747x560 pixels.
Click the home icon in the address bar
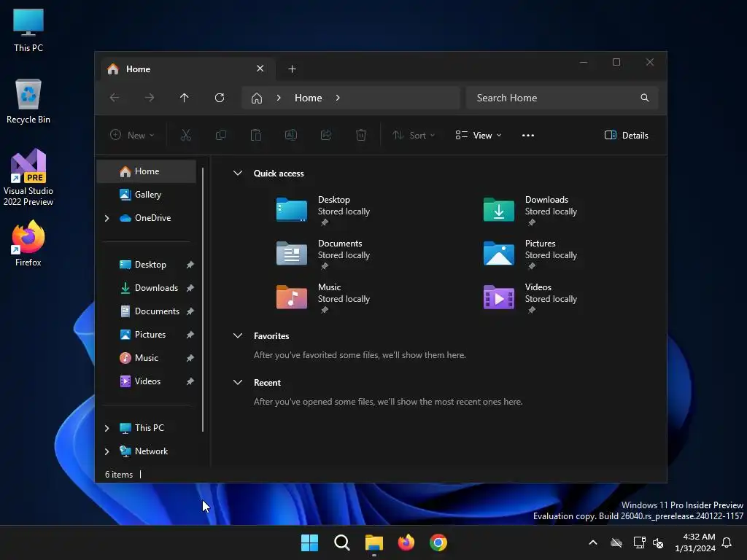[257, 98]
